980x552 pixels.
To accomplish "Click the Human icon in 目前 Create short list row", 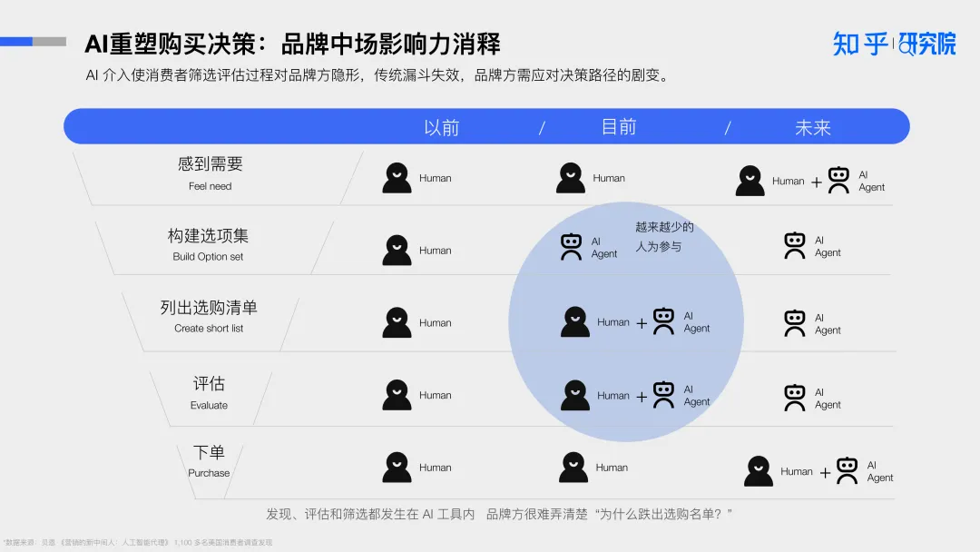I will (575, 322).
